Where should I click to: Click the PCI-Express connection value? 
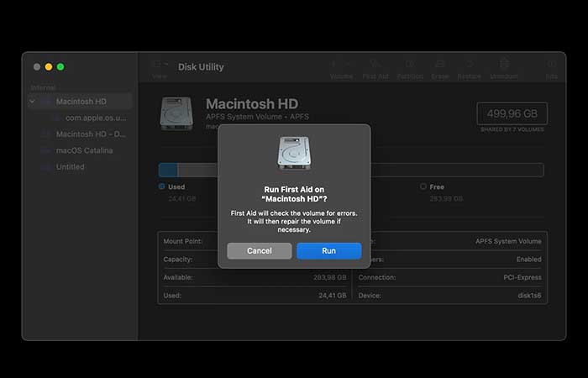pos(522,277)
